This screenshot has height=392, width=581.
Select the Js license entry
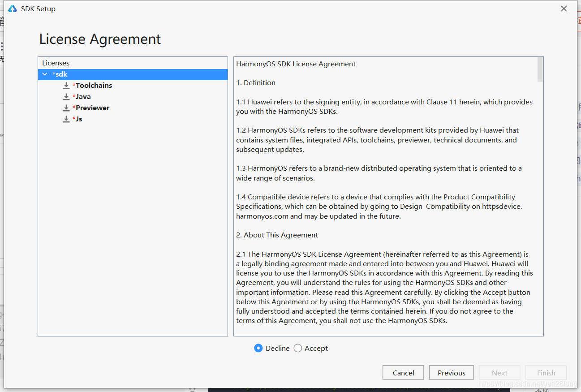point(77,119)
